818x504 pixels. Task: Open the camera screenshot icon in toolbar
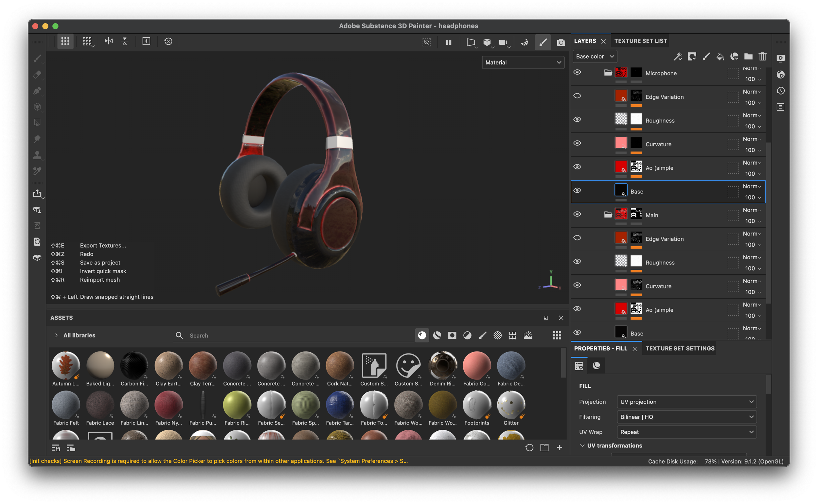[x=561, y=42]
